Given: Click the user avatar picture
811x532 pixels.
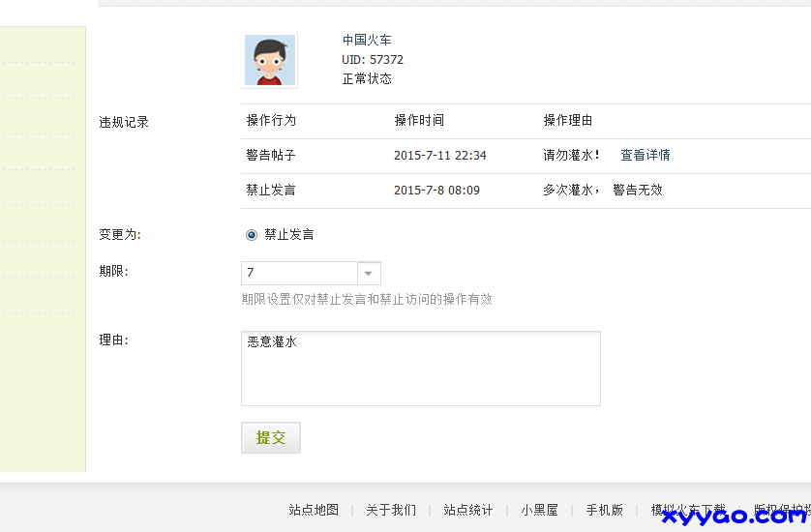Looking at the screenshot, I should (x=270, y=61).
